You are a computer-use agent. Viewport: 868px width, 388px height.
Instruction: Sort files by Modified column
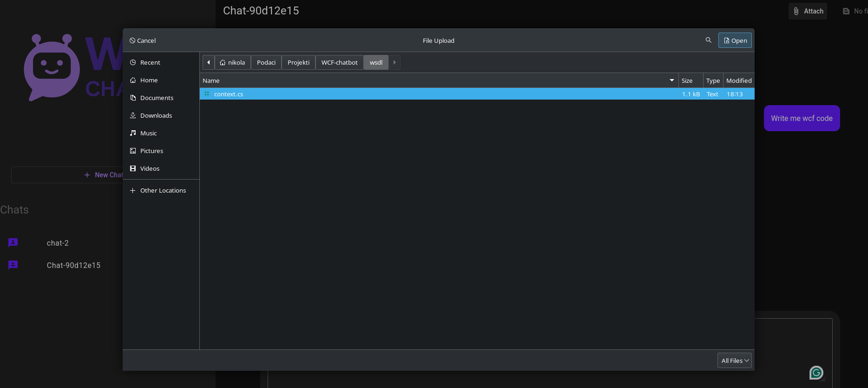(x=739, y=80)
